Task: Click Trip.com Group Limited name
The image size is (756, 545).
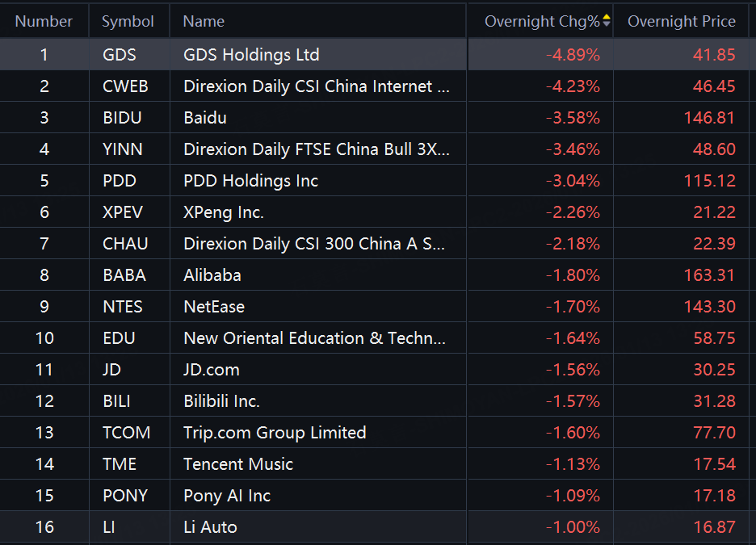Action: tap(275, 433)
